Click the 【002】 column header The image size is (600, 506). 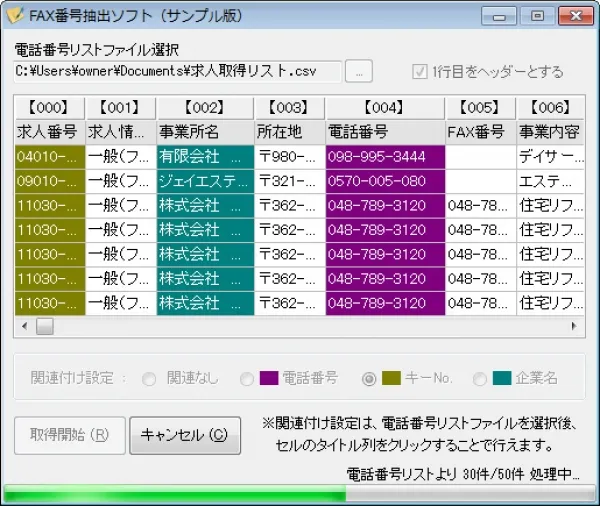pos(205,108)
